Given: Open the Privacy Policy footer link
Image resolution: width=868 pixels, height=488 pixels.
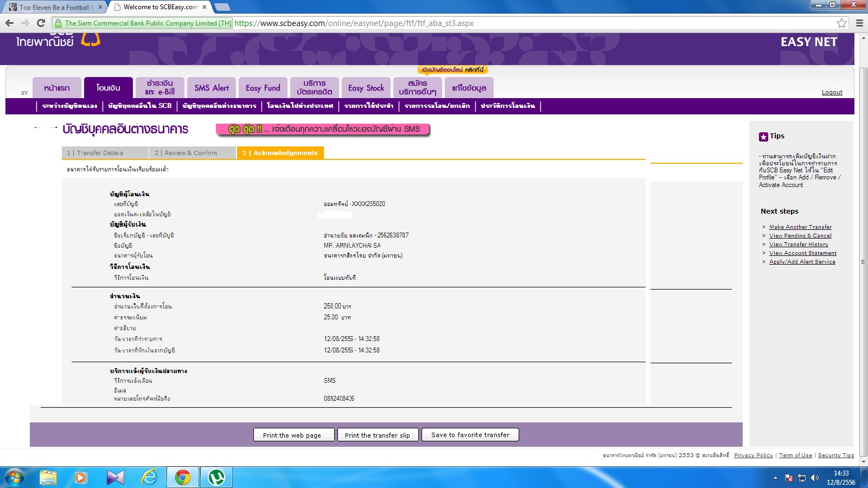Looking at the screenshot, I should (x=754, y=455).
